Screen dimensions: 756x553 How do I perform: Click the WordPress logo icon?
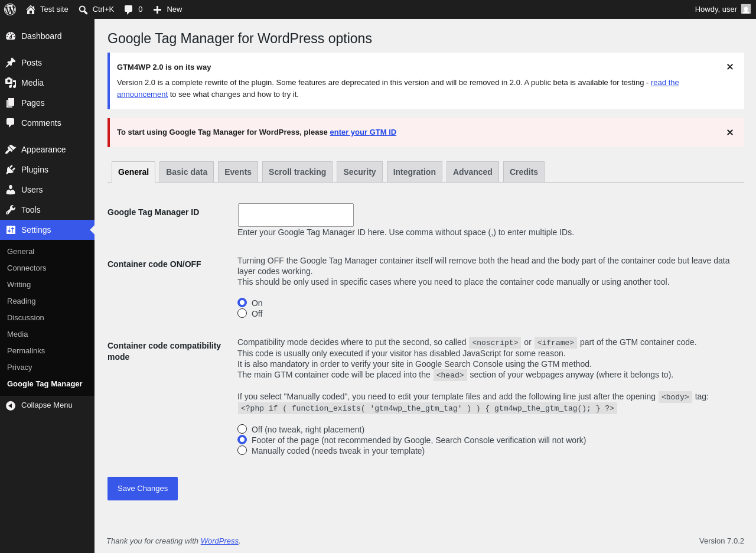[x=10, y=9]
